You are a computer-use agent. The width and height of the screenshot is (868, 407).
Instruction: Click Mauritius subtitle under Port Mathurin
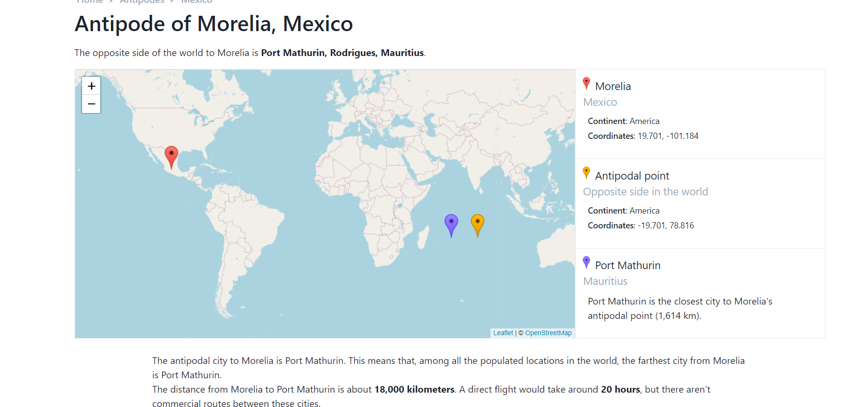[x=605, y=281]
